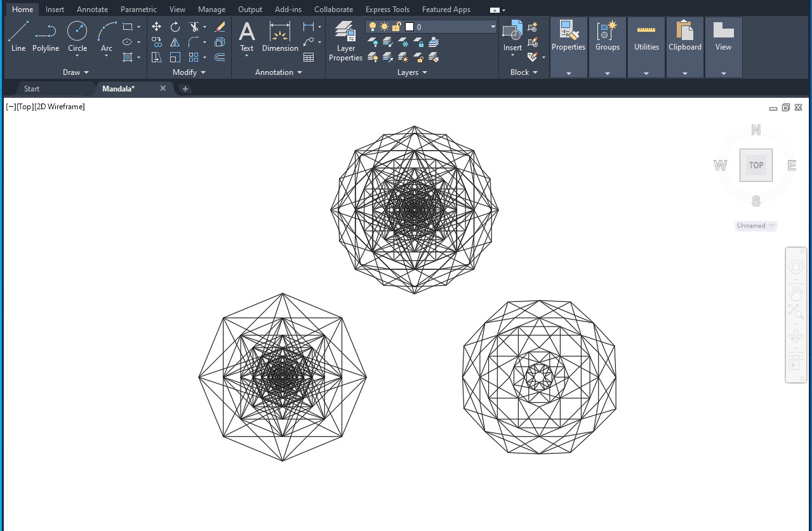Screen dimensions: 812x531
Task: Expand the Layers panel
Action: (412, 72)
